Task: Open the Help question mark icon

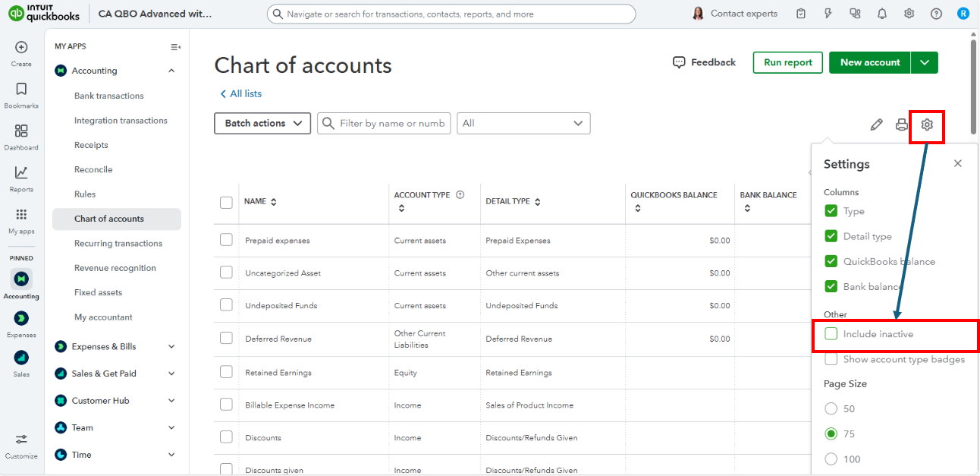Action: pos(936,14)
